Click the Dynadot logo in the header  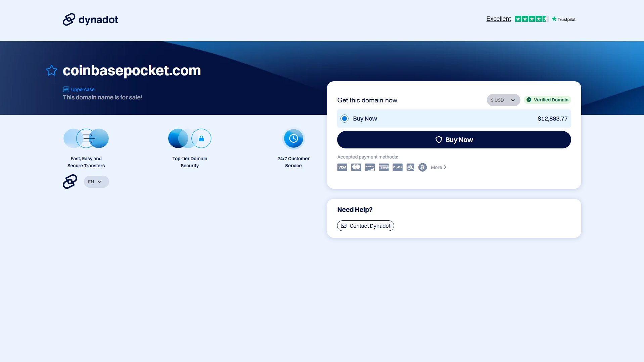point(90,19)
